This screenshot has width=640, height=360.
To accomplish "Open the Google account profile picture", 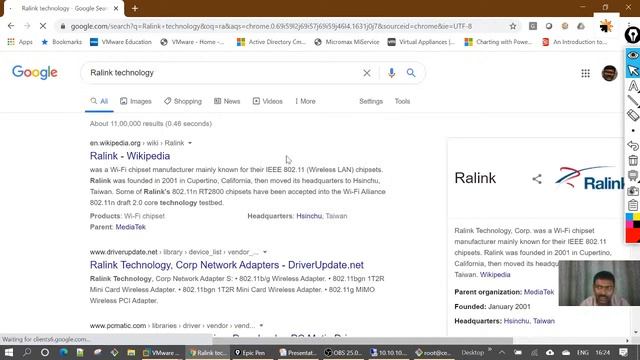I will [609, 73].
